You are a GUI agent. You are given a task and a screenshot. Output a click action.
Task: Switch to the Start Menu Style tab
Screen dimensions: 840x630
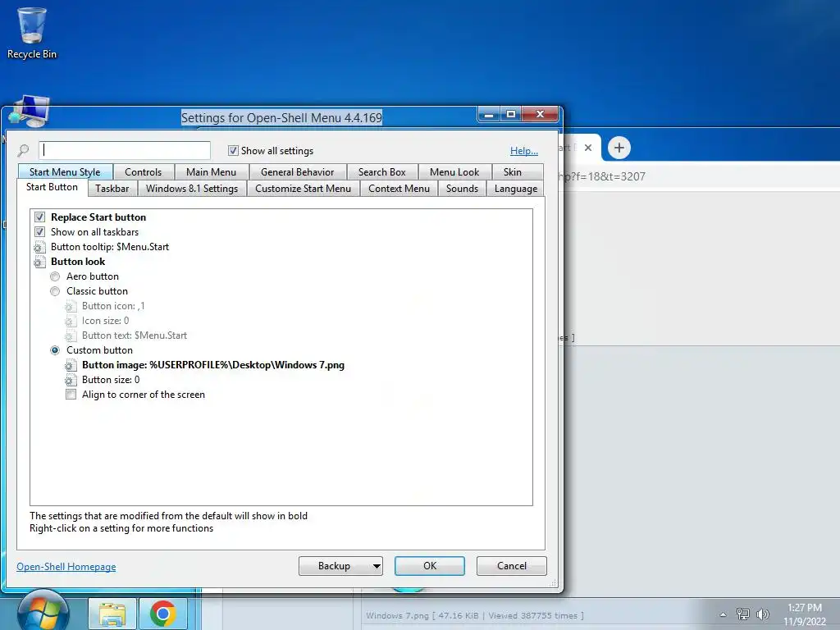point(65,172)
